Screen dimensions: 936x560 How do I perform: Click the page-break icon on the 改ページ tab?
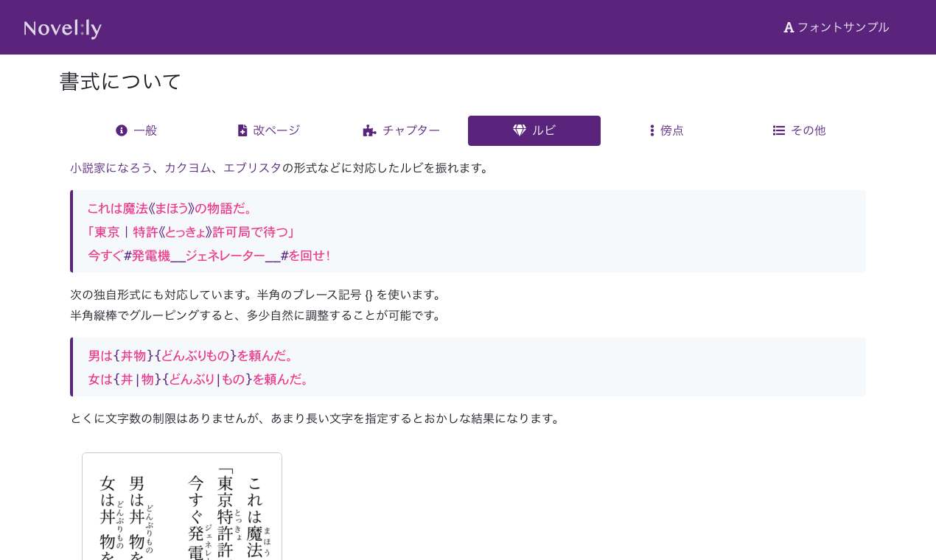click(x=242, y=130)
